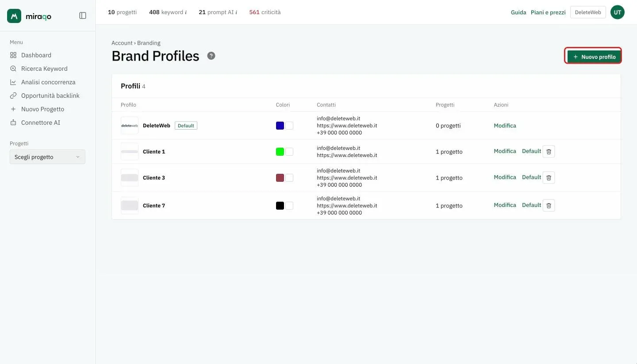Click Modifica for Cliente 1
Viewport: 637px width, 364px height.
pyautogui.click(x=505, y=151)
